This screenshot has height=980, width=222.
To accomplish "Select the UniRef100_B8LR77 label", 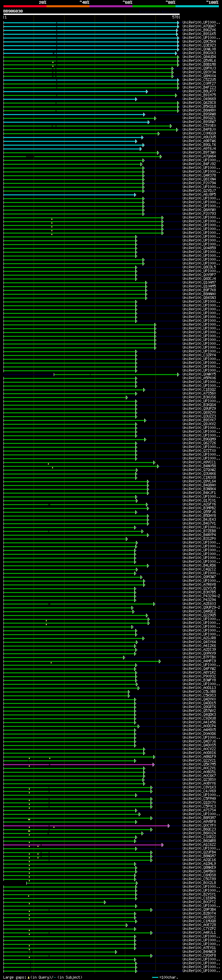I will tap(199, 91).
